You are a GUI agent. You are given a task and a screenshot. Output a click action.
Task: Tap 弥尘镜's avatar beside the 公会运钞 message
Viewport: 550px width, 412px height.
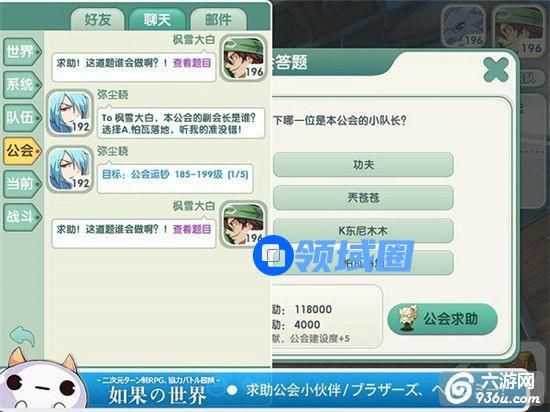70,169
